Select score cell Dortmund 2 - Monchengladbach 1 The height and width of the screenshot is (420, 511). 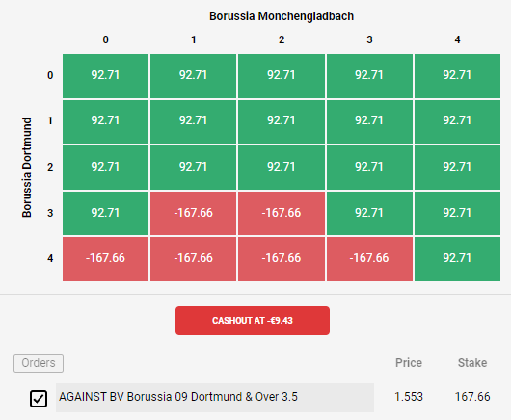(x=193, y=168)
